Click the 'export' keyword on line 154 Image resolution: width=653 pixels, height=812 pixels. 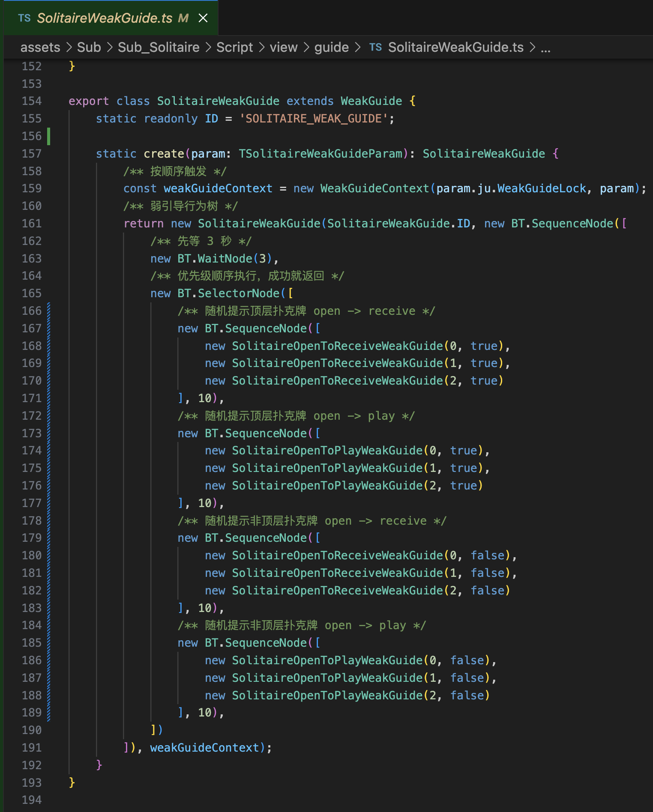pos(89,101)
